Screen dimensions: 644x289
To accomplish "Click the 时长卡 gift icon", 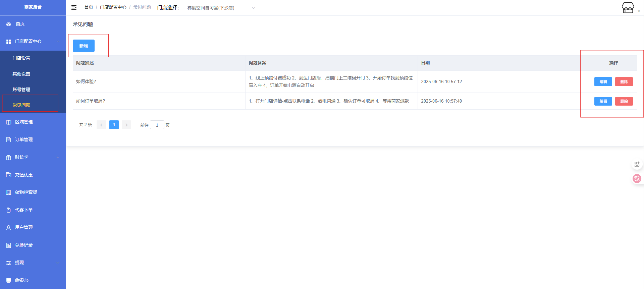I will (x=9, y=157).
